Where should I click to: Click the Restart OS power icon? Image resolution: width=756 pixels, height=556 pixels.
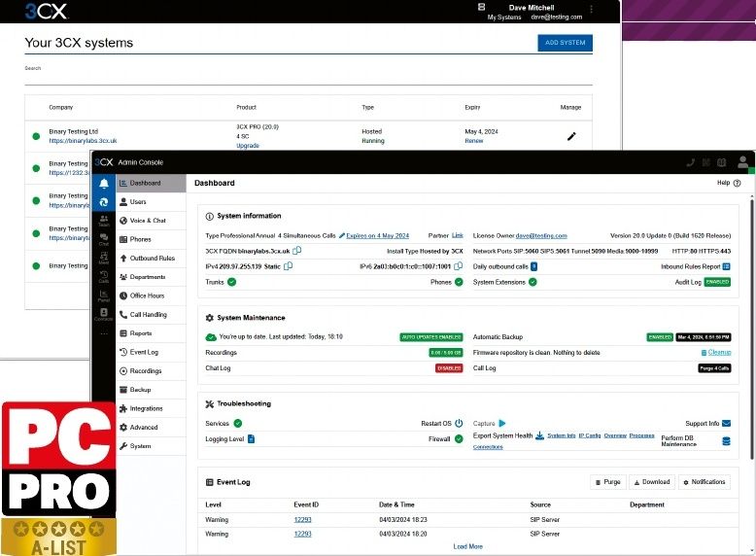[459, 424]
